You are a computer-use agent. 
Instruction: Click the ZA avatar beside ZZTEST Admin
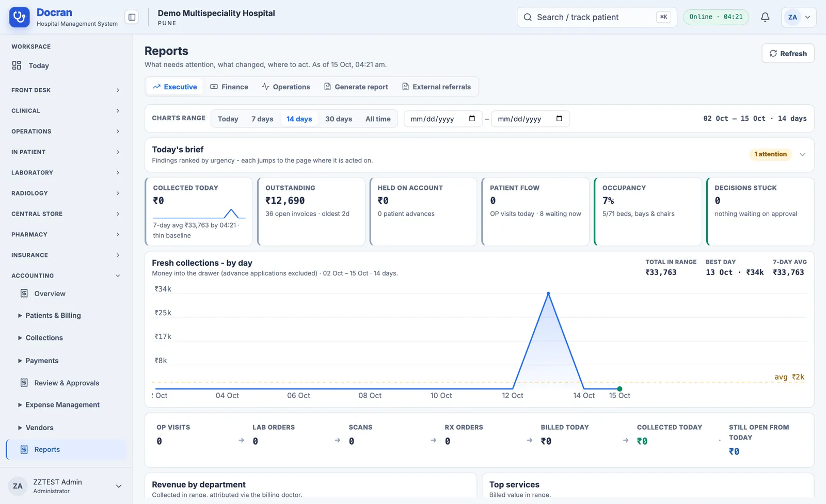(x=18, y=486)
